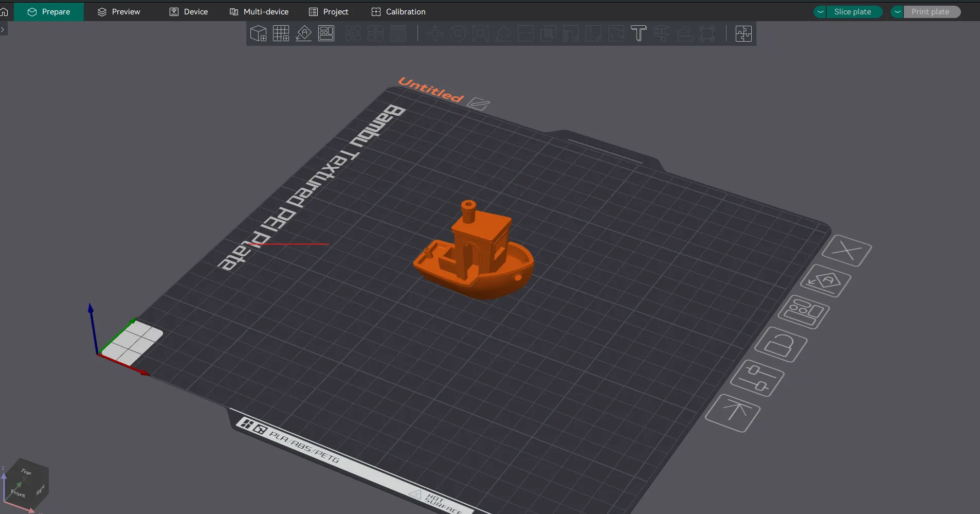
Task: Click the Add model cube icon
Action: (258, 33)
